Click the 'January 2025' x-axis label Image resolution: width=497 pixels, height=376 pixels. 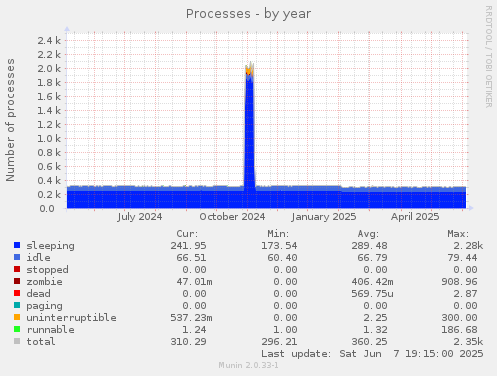(323, 217)
